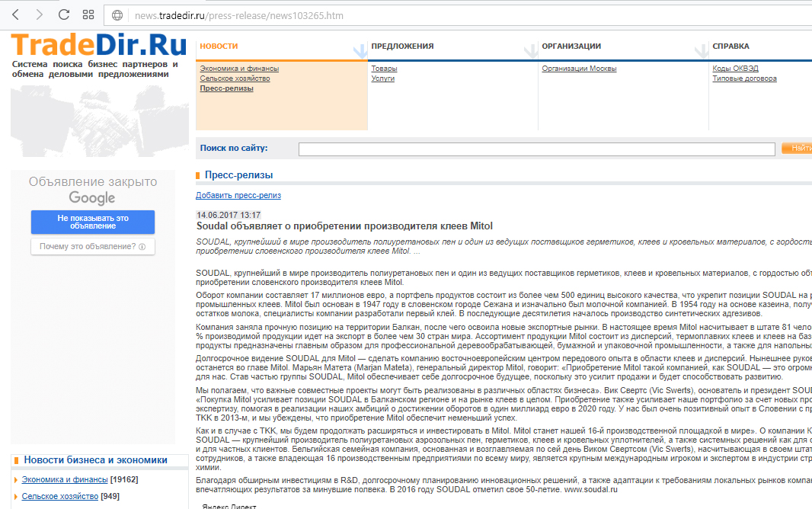
Task: Go forward with the browser forward arrow
Action: click(x=40, y=15)
